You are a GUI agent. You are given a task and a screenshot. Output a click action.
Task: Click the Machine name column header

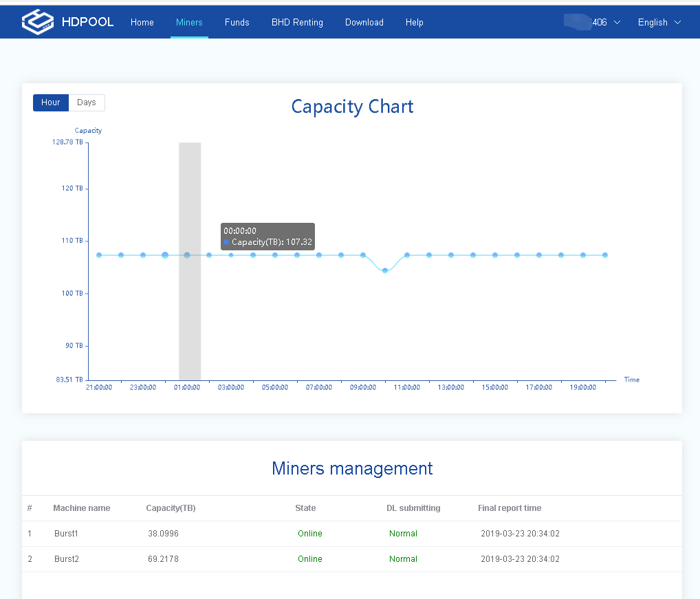[x=82, y=508]
